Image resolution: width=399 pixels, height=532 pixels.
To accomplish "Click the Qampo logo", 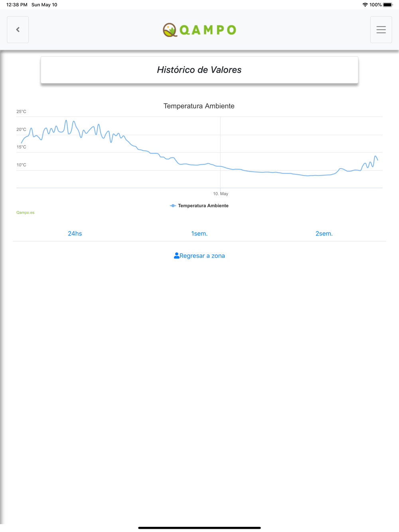I will pyautogui.click(x=199, y=30).
